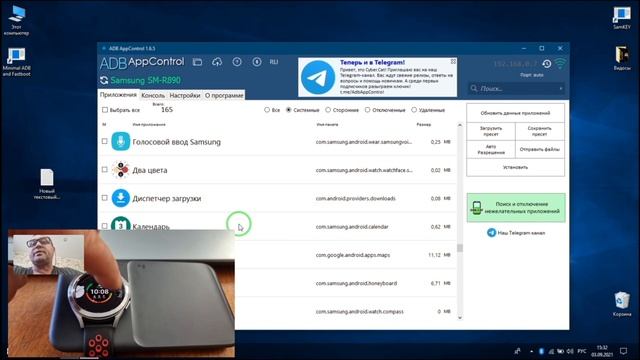This screenshot has width=640, height=360.
Task: Check the box for Голосовой ввод Samsung
Action: coord(104,141)
